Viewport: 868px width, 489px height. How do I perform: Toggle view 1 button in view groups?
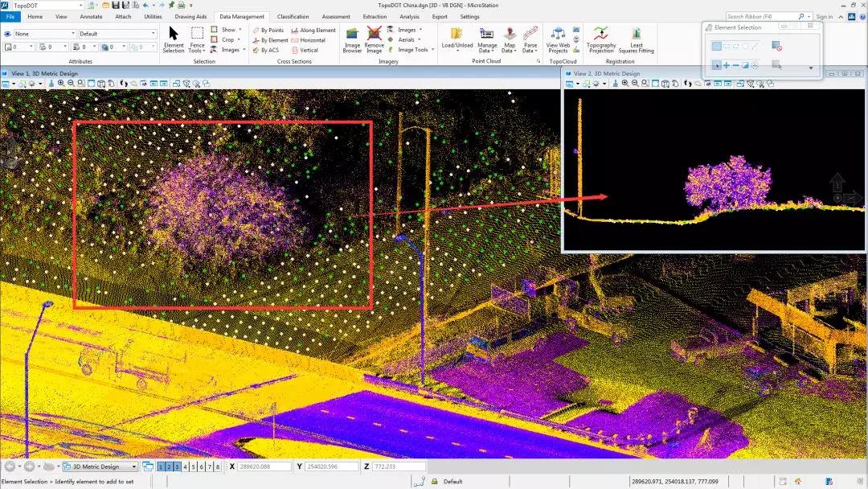point(161,466)
